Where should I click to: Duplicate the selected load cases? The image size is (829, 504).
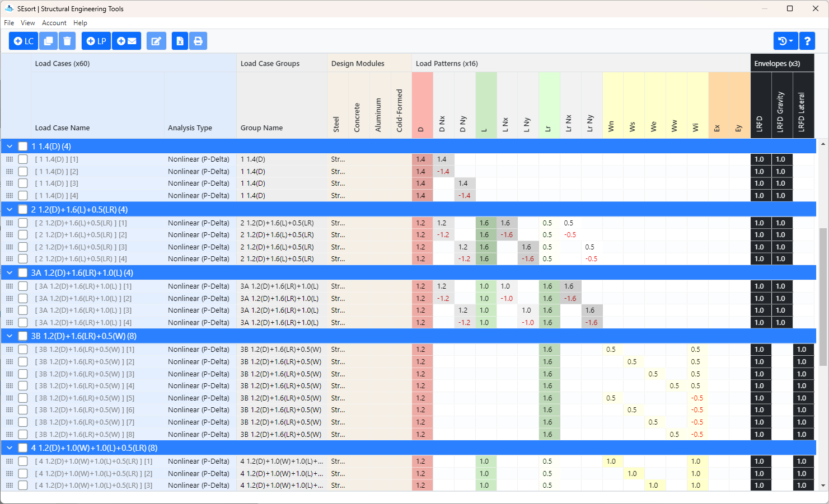click(x=48, y=41)
